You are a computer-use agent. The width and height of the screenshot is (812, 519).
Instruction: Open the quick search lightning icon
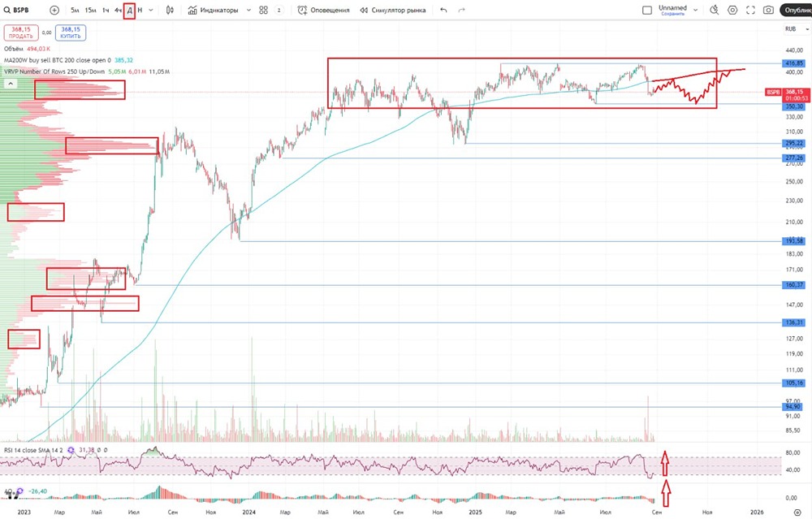[714, 10]
